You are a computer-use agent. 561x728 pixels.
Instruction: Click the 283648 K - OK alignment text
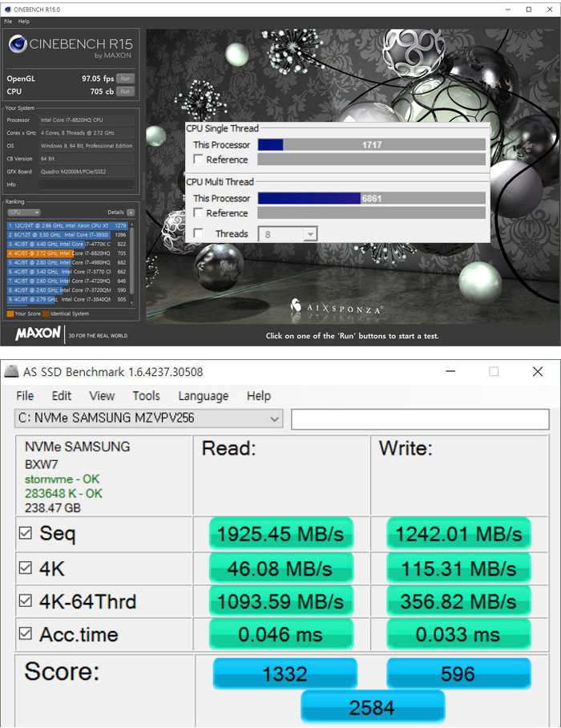[63, 493]
